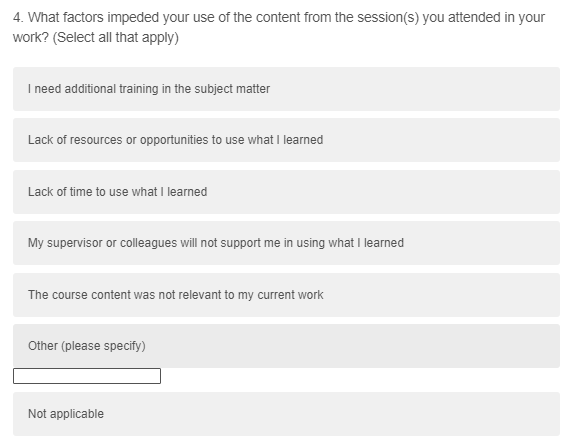Toggle the lack of resources answer row
Viewport: 578px width, 448px height.
pyautogui.click(x=286, y=140)
